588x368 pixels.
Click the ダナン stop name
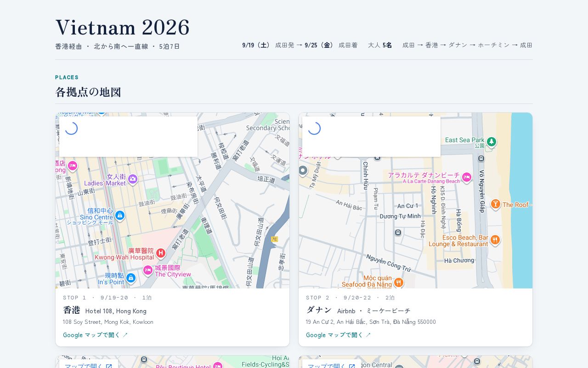pyautogui.click(x=319, y=310)
